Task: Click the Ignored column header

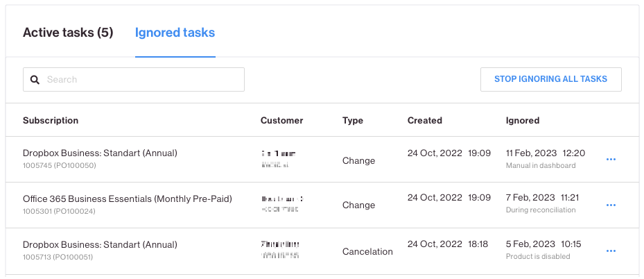Action: [523, 120]
